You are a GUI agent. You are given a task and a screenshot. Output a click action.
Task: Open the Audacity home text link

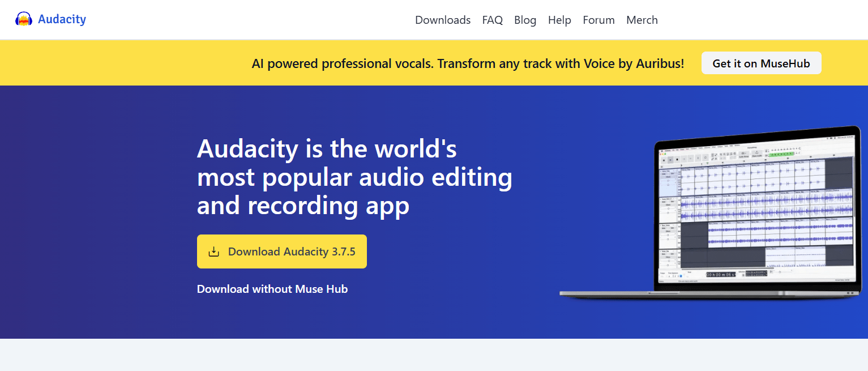62,19
